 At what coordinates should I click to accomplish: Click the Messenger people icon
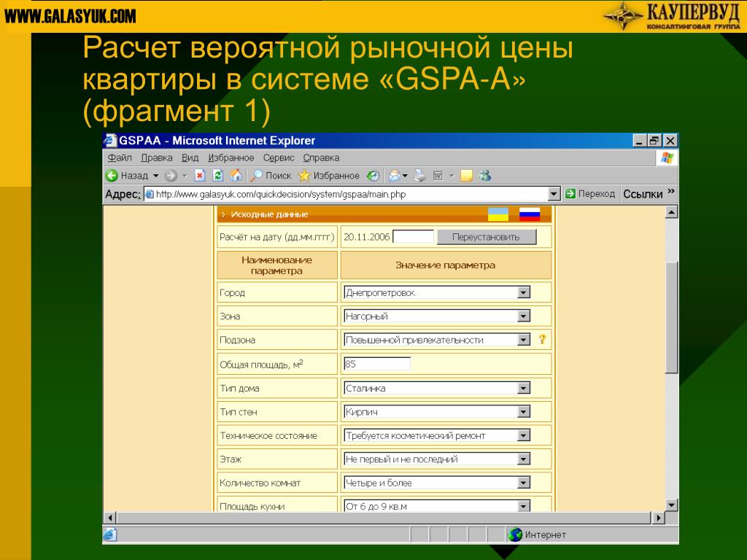[x=485, y=176]
